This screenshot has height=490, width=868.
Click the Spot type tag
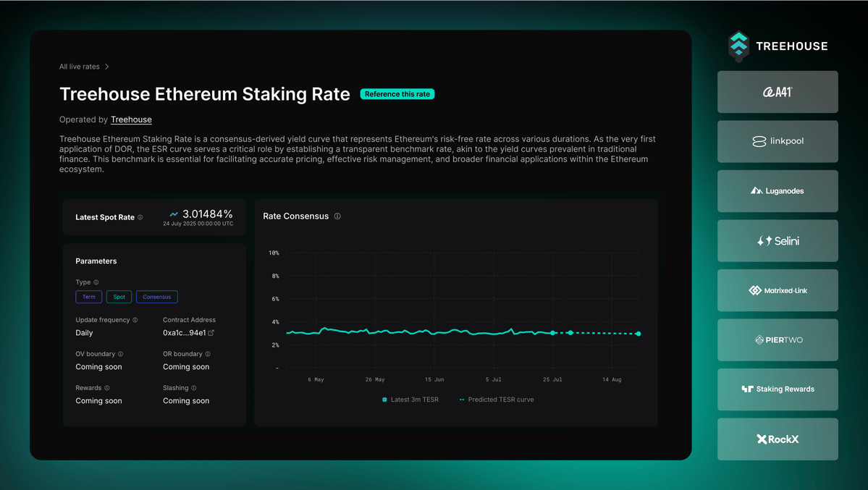119,297
